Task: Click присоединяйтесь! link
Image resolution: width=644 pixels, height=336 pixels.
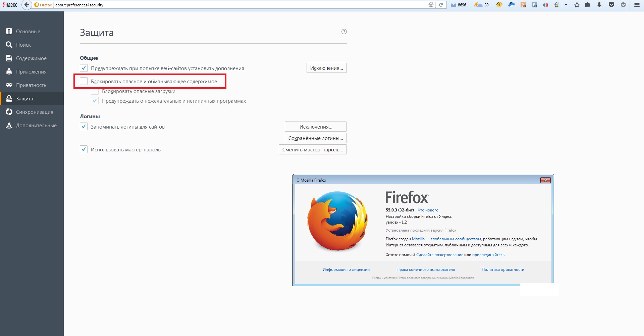Action: [489, 255]
